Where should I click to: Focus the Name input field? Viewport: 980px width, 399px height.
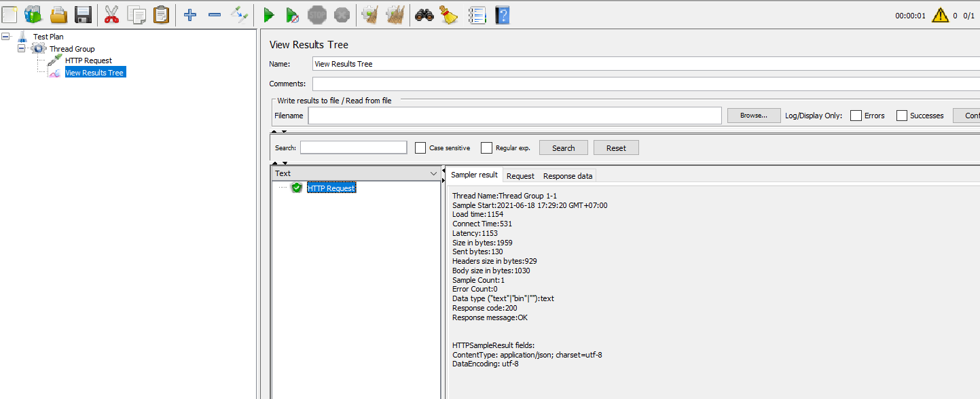click(x=646, y=64)
